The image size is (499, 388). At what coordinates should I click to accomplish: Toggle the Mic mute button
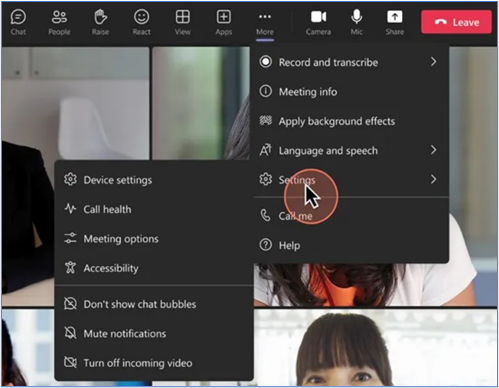[x=356, y=22]
